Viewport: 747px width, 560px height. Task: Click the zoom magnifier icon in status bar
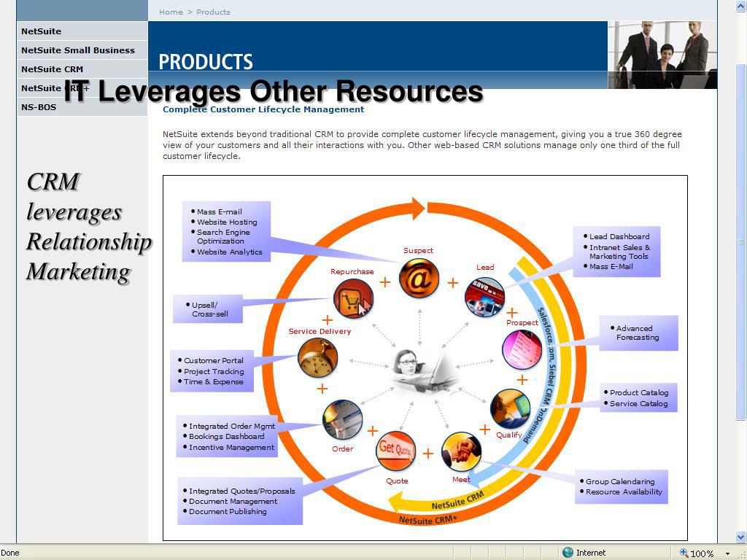[x=684, y=553]
